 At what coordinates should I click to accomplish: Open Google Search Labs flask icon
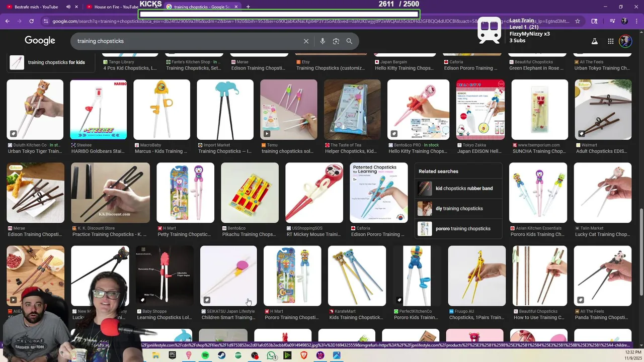coord(595,41)
